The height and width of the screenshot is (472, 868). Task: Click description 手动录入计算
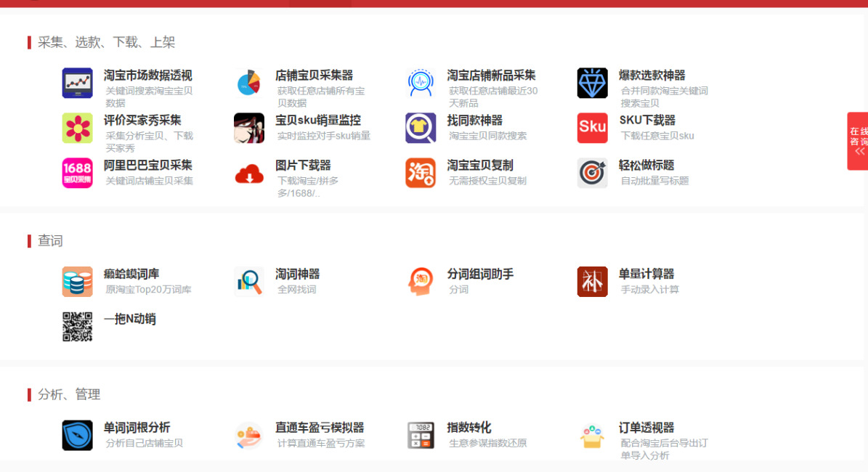pos(649,290)
